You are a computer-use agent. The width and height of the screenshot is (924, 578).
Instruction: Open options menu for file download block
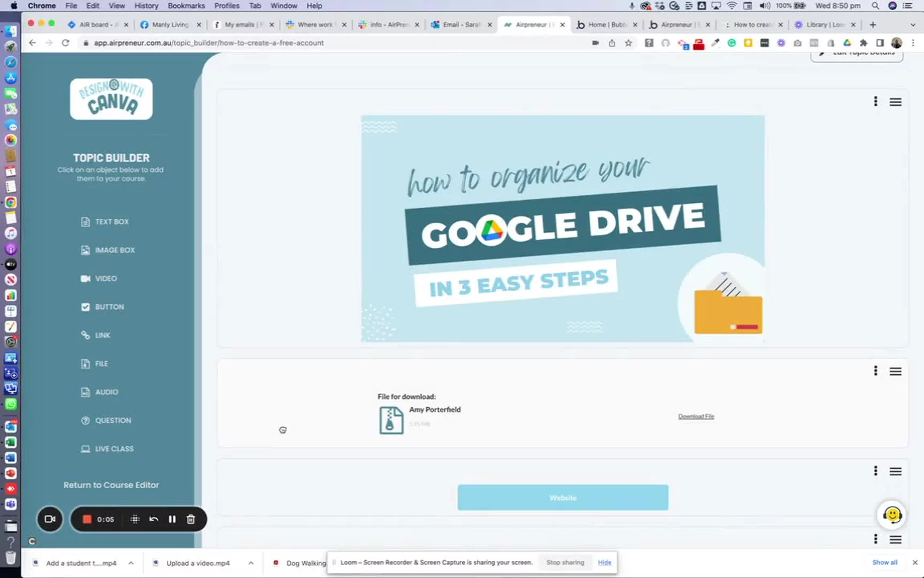click(x=875, y=371)
